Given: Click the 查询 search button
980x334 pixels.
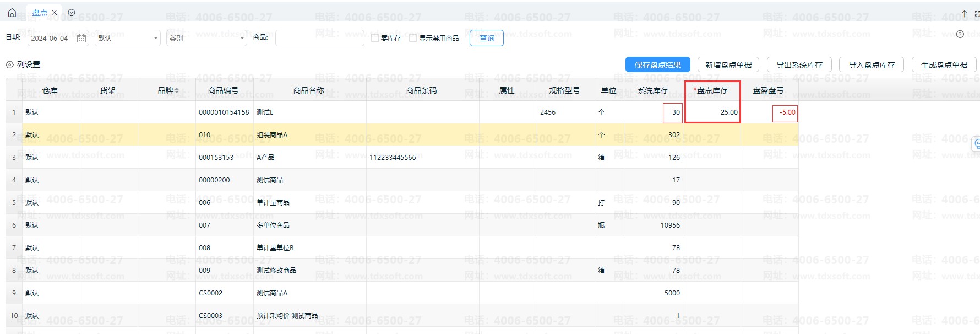Looking at the screenshot, I should 486,38.
